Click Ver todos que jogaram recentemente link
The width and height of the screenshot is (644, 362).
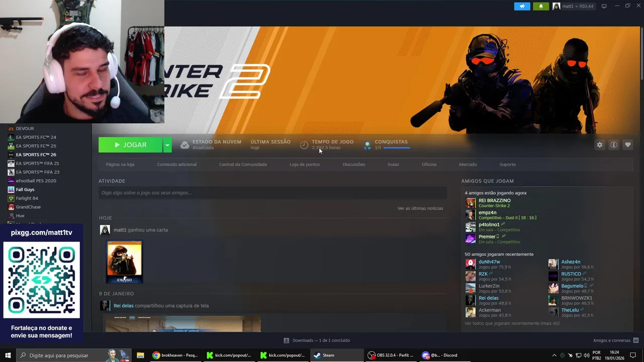coord(512,323)
